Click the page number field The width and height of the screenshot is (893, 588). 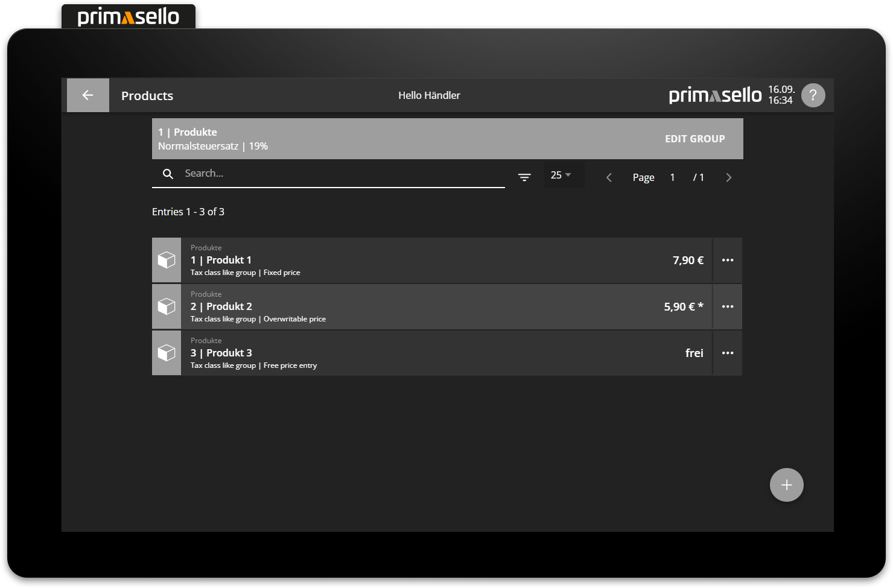pos(673,177)
